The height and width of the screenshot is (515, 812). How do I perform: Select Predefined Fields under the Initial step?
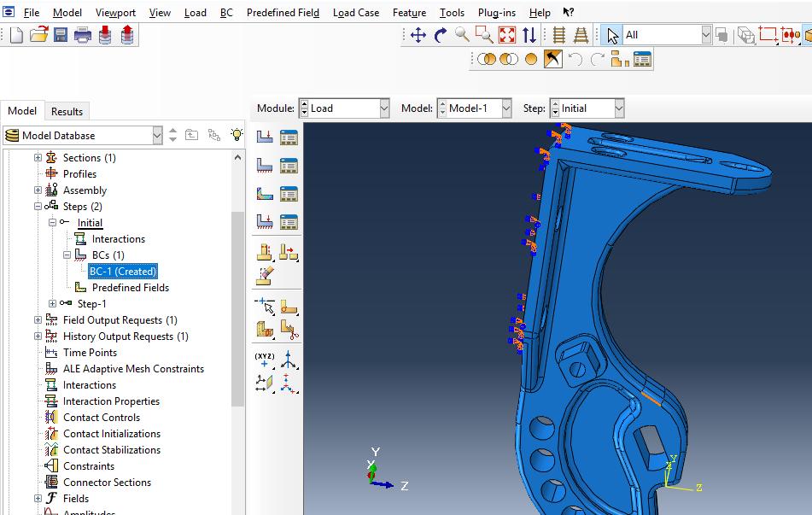pos(131,287)
